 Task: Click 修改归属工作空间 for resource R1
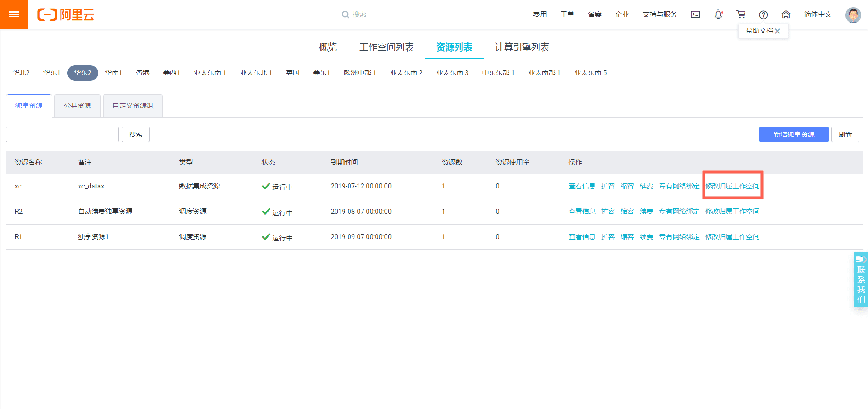[x=732, y=236]
